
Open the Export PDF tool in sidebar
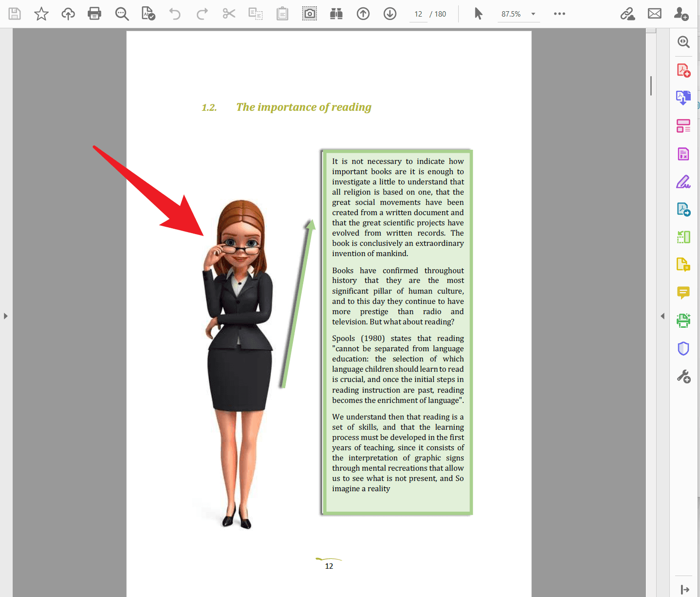click(x=683, y=98)
